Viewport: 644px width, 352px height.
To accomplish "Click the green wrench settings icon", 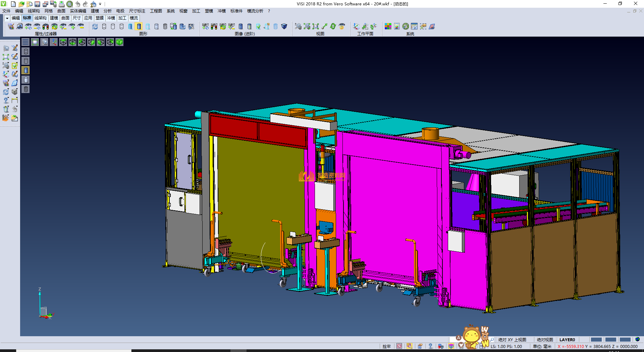I will (406, 27).
